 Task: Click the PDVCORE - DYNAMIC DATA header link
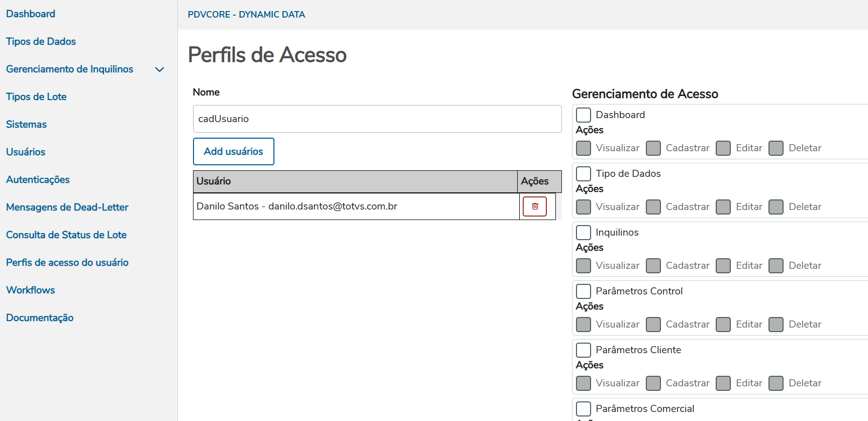tap(246, 15)
